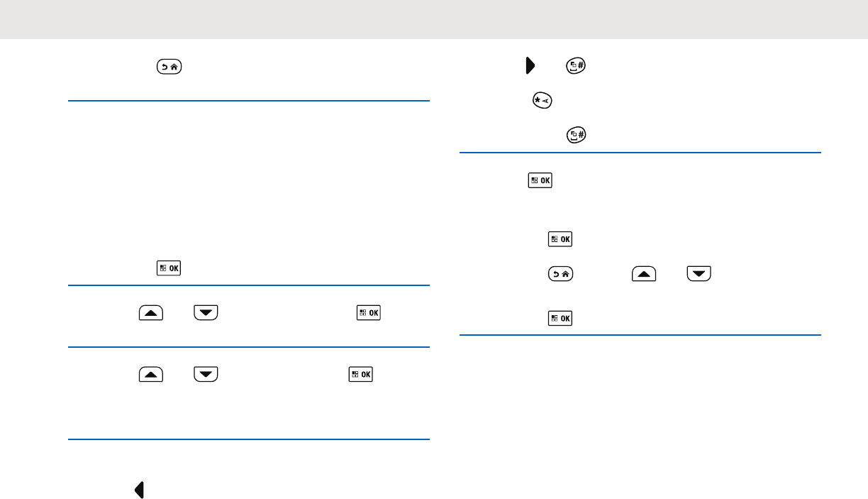Viewport: 868px width, 499px height.
Task: Click the solid right-pointing triangle arrow
Action: 529,67
